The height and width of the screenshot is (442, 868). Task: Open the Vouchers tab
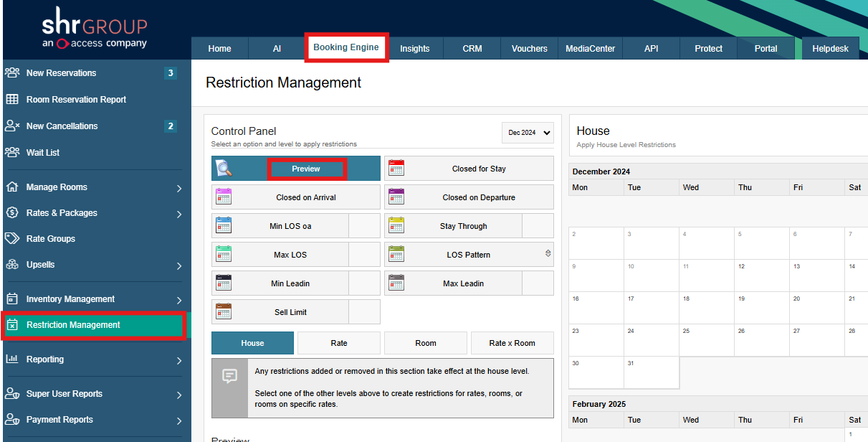tap(530, 48)
